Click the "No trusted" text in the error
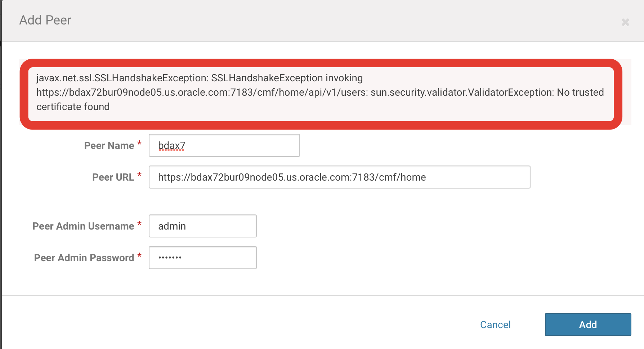Viewport: 644px width, 349px height. pos(580,92)
